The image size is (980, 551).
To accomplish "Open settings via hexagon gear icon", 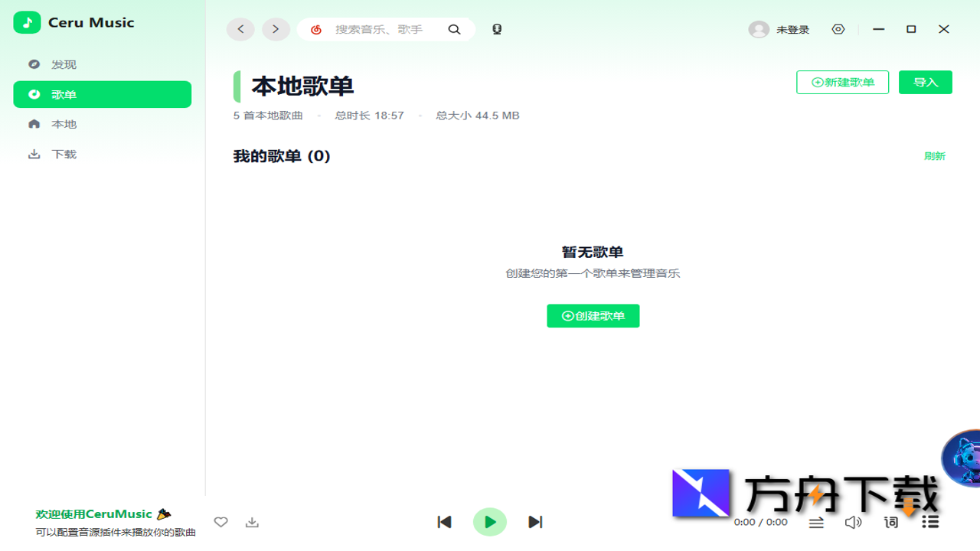I will tap(838, 29).
